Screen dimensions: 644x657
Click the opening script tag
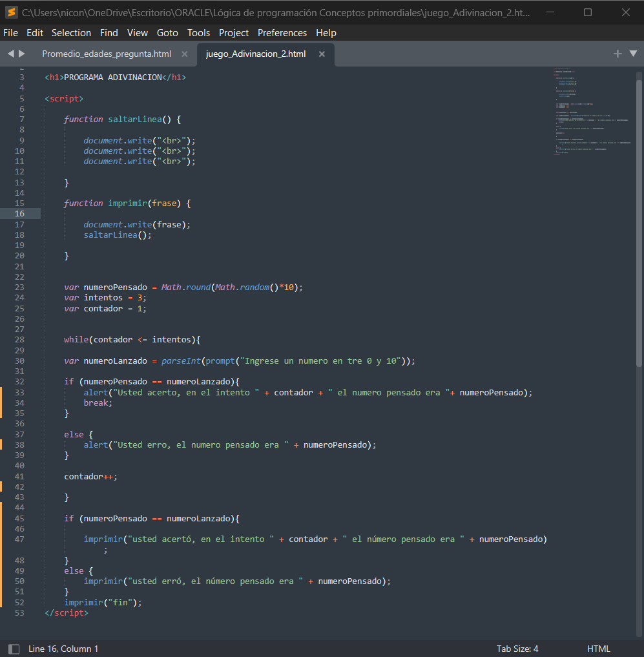64,98
